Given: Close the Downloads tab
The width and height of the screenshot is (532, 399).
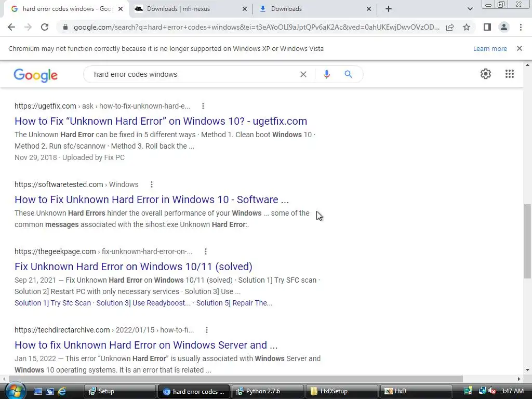Looking at the screenshot, I should (368, 9).
